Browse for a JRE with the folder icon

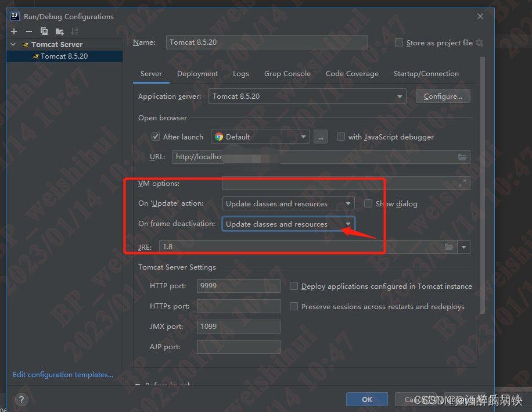(x=449, y=247)
